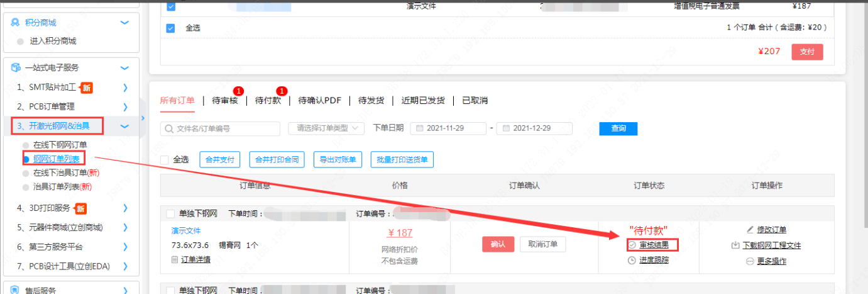Collapse the 开激光钢网&治具 menu section
Screen dimensions: 868x294
pyautogui.click(x=124, y=127)
